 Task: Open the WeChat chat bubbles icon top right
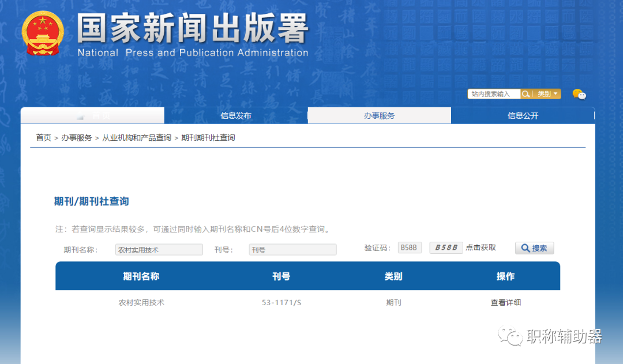click(579, 94)
